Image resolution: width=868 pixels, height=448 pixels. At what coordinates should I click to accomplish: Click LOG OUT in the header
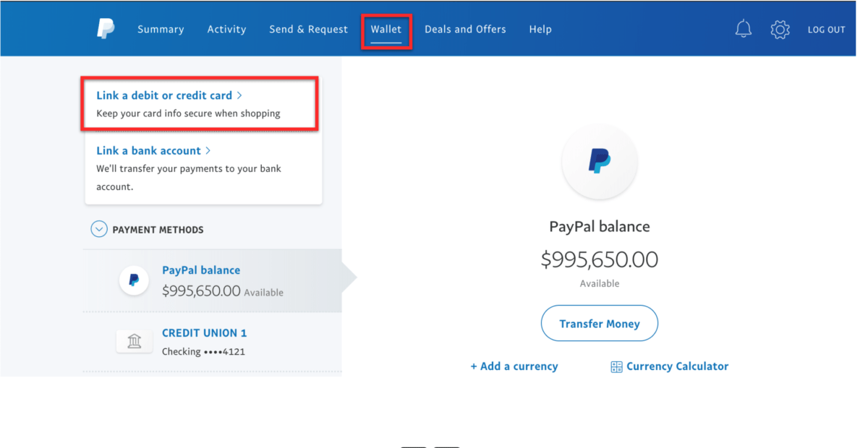pyautogui.click(x=827, y=30)
